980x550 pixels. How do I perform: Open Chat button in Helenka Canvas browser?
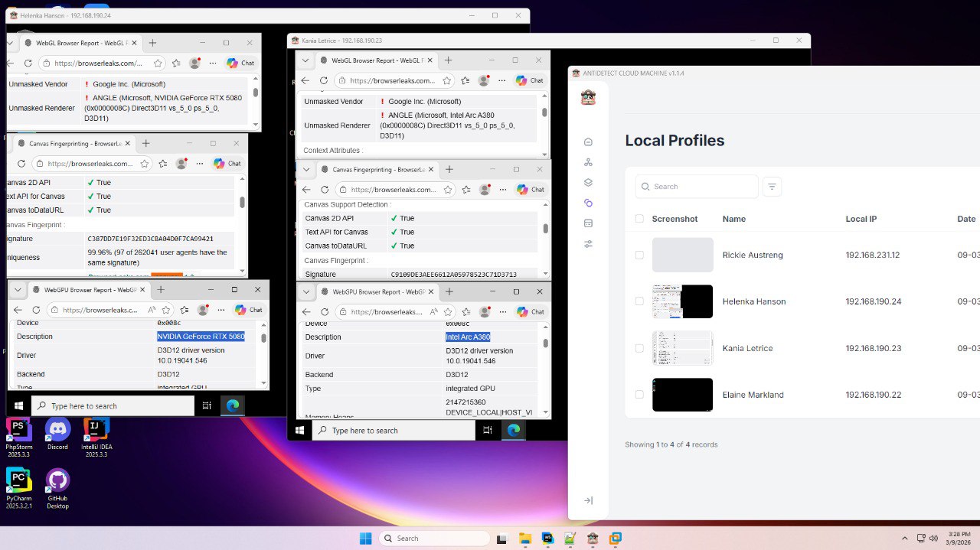point(227,163)
